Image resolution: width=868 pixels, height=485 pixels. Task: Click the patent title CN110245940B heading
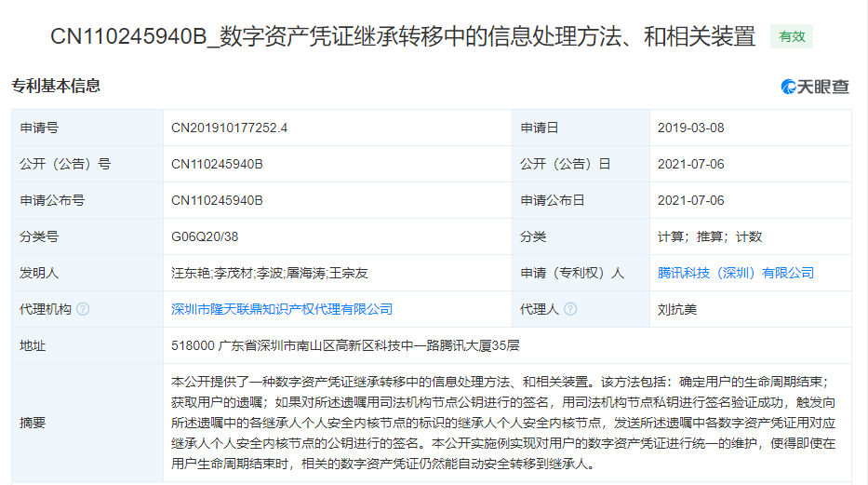(403, 36)
